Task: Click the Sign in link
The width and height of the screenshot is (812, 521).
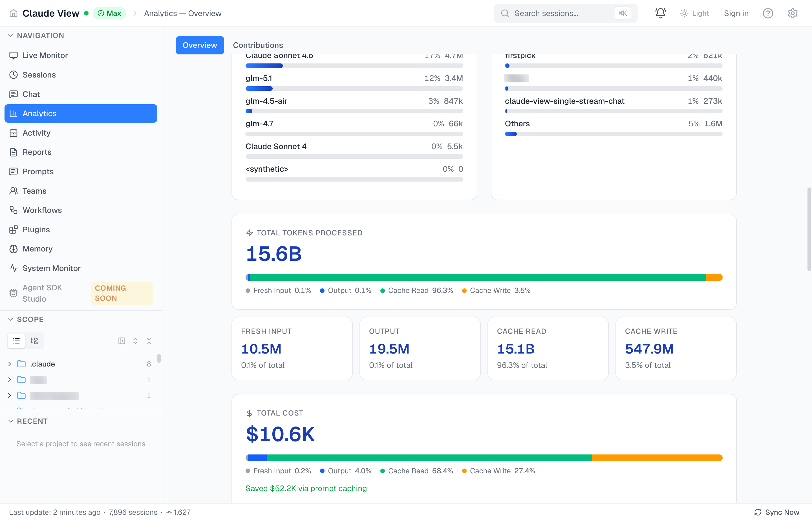Action: click(736, 13)
